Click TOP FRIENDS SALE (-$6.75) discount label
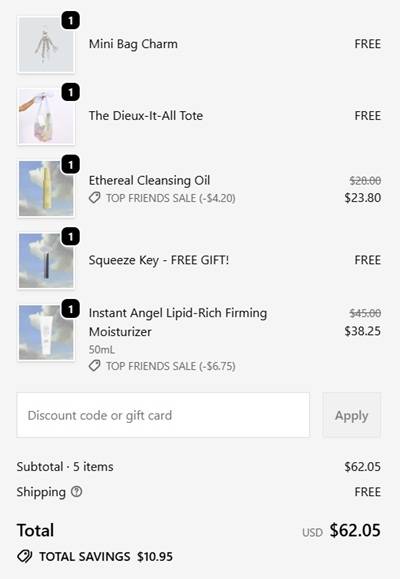 pyautogui.click(x=171, y=366)
